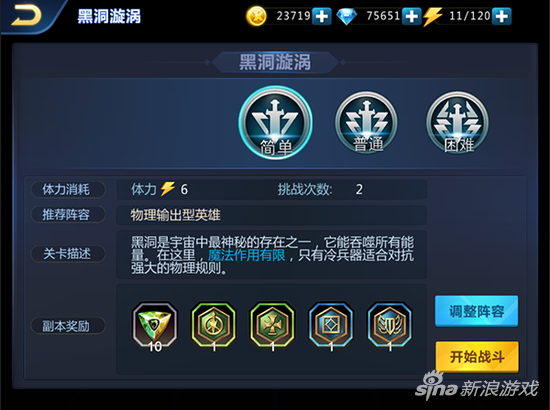View the green cross badge reward
The width and height of the screenshot is (550, 410).
coord(273,325)
